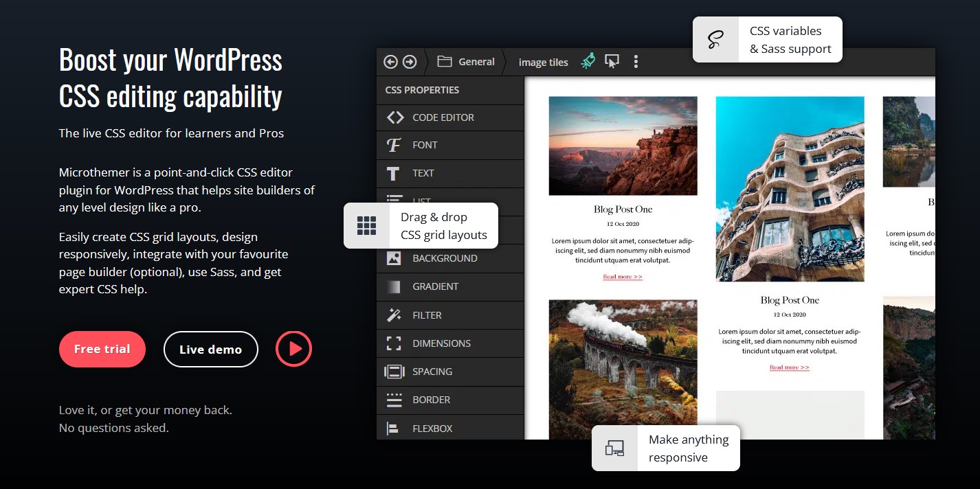Open the General folder breadcrumb
The image size is (980, 489).
coord(466,62)
